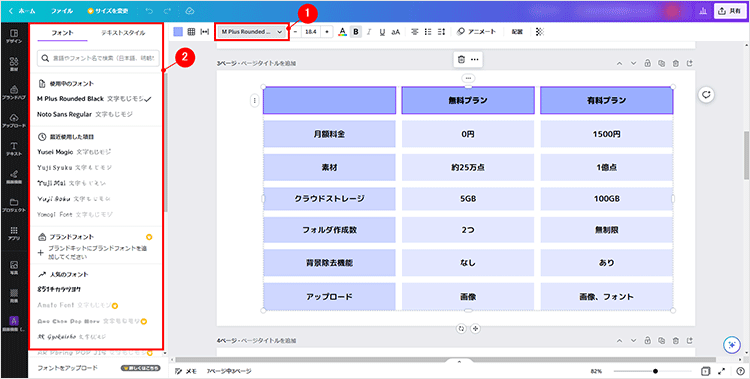Change text alignment
The image size is (750, 379).
tap(415, 32)
